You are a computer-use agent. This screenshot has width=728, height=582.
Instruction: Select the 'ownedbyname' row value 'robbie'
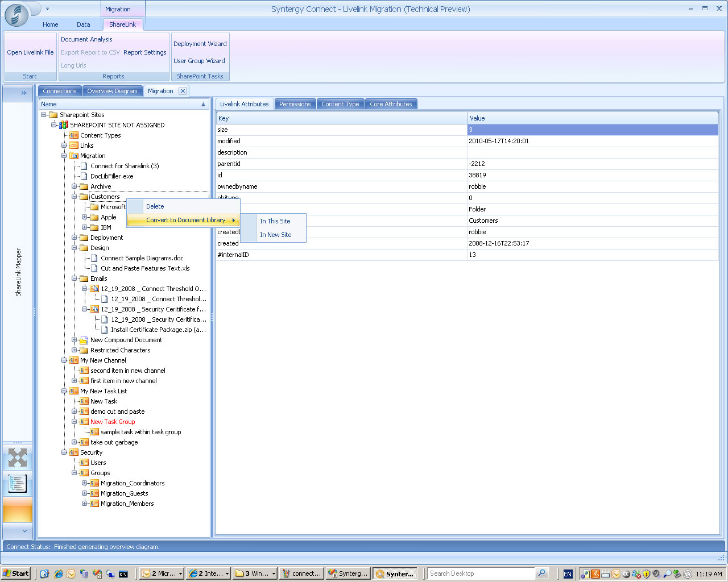[593, 186]
